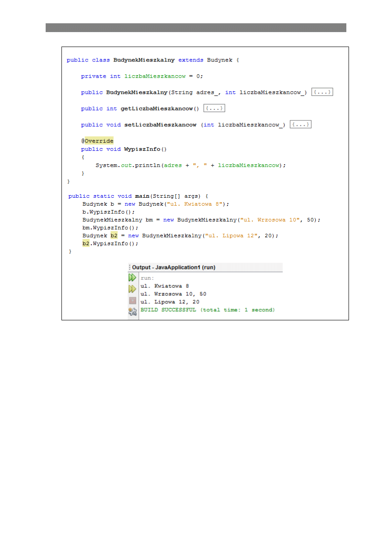The height and width of the screenshot is (555, 392).
Task: Expand the folded getLiczbaMieszkancow method body
Action: [x=215, y=108]
